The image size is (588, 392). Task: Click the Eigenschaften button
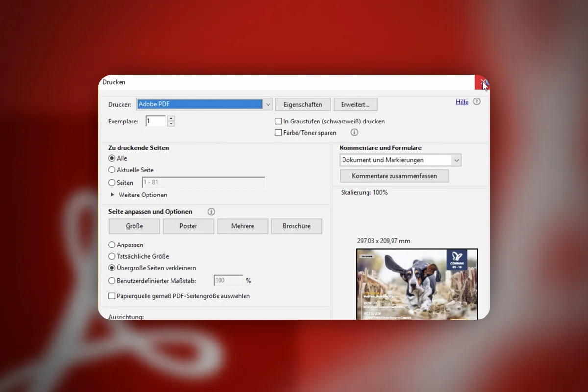coord(302,104)
